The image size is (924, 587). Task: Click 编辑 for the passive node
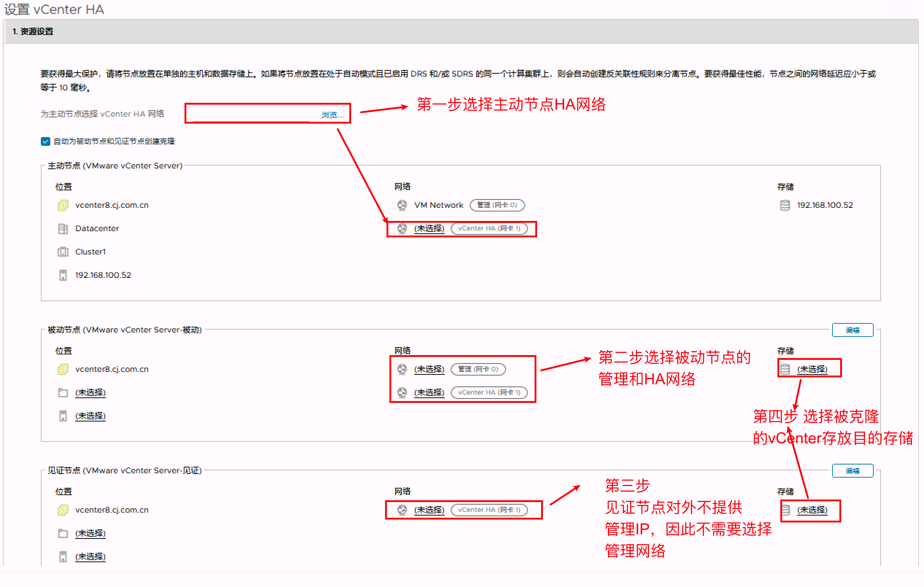tap(852, 330)
